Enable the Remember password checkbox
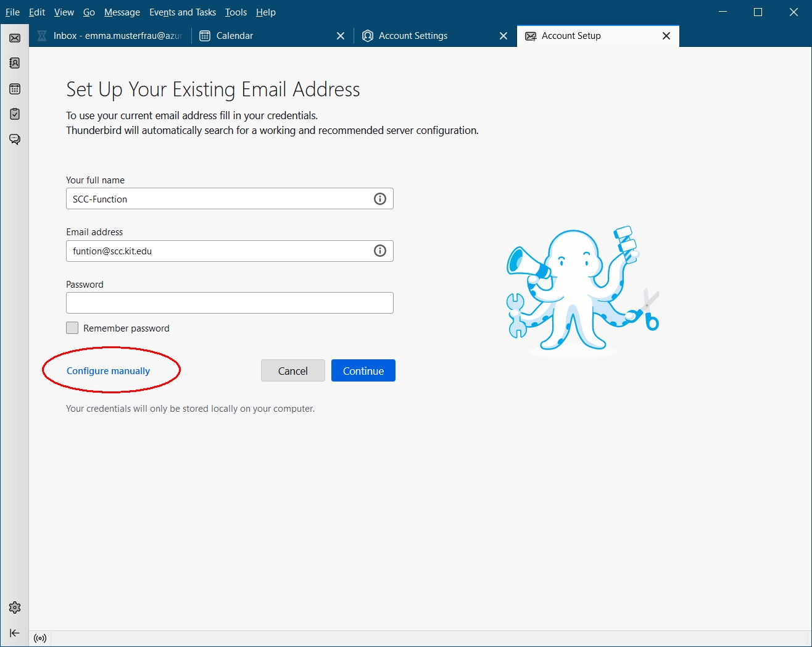 [x=72, y=328]
